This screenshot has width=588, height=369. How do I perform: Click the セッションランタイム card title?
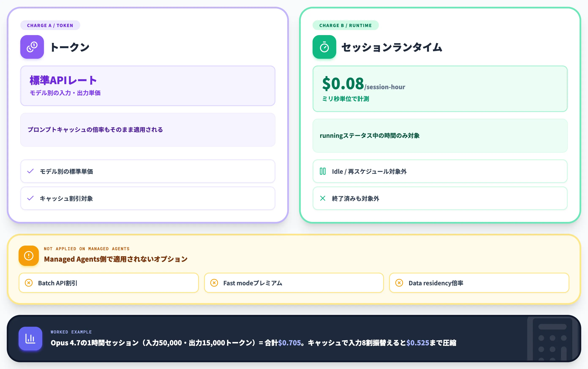tap(392, 47)
